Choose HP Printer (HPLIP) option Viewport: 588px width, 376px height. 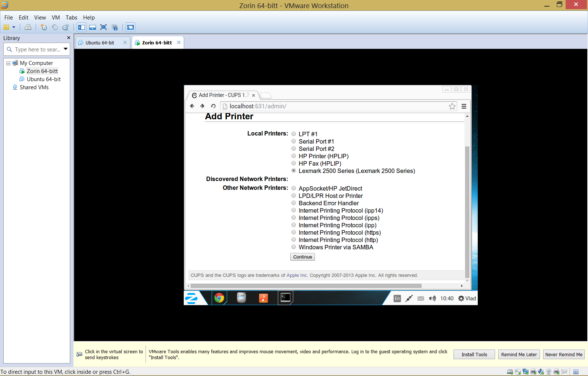294,156
